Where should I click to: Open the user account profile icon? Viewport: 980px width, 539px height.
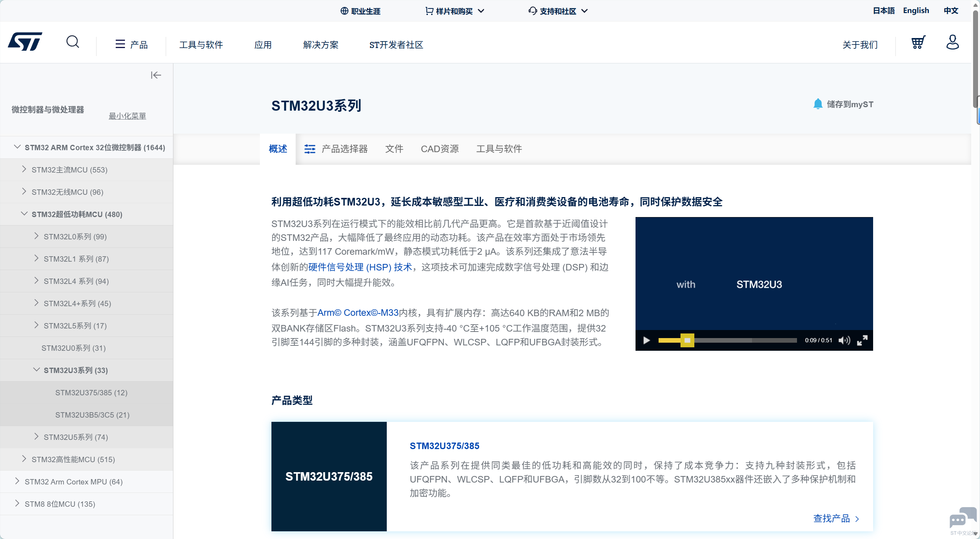[x=952, y=42]
